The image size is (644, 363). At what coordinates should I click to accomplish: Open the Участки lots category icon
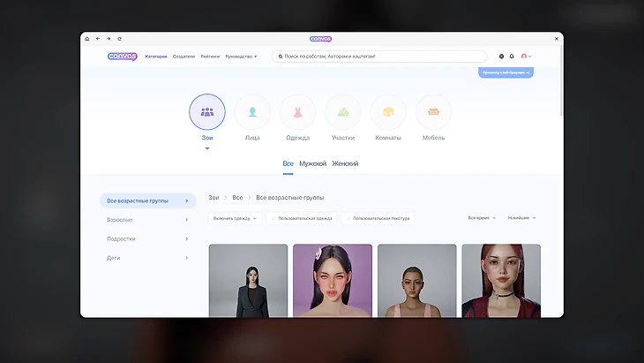pos(343,112)
